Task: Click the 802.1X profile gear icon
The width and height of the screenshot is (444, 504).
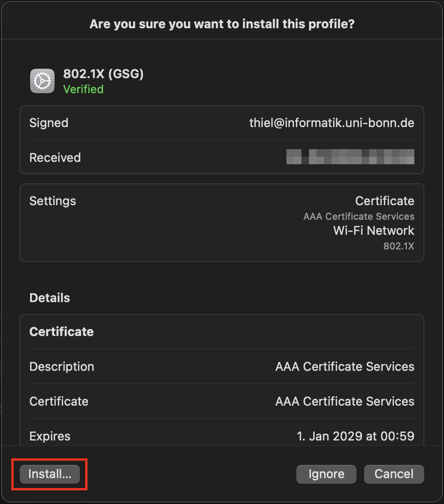Action: click(x=42, y=81)
